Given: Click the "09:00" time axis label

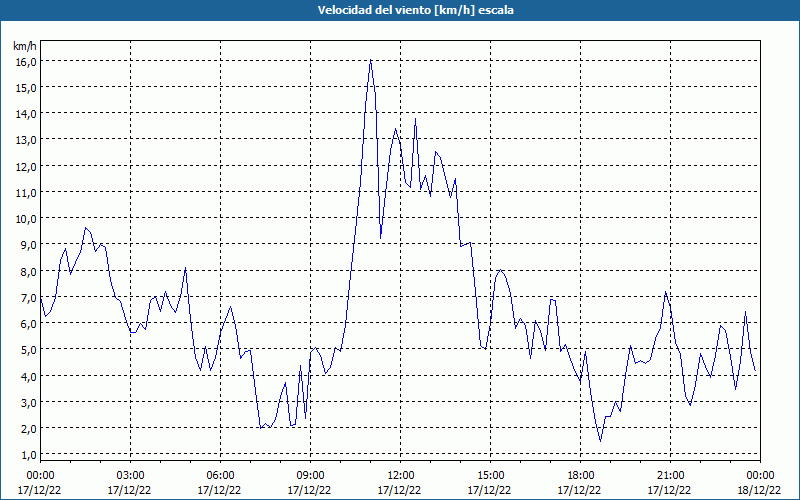Looking at the screenshot, I should coord(310,476).
